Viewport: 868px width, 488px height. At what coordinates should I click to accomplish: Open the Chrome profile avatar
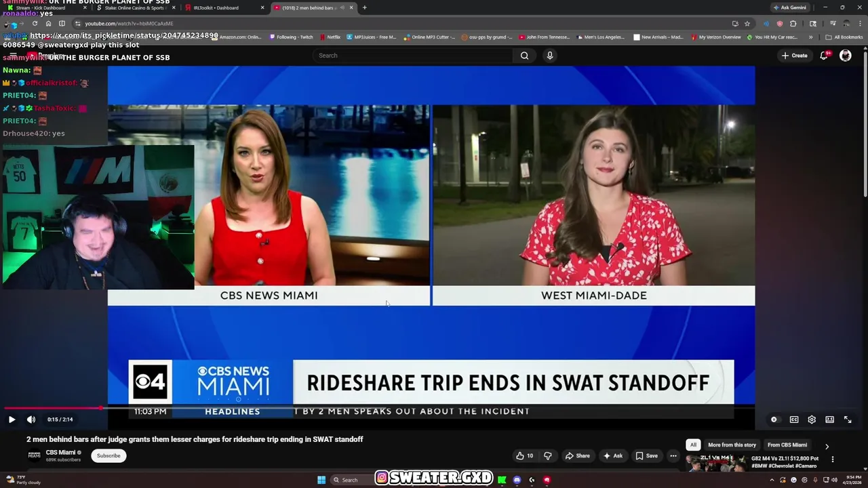pos(846,24)
